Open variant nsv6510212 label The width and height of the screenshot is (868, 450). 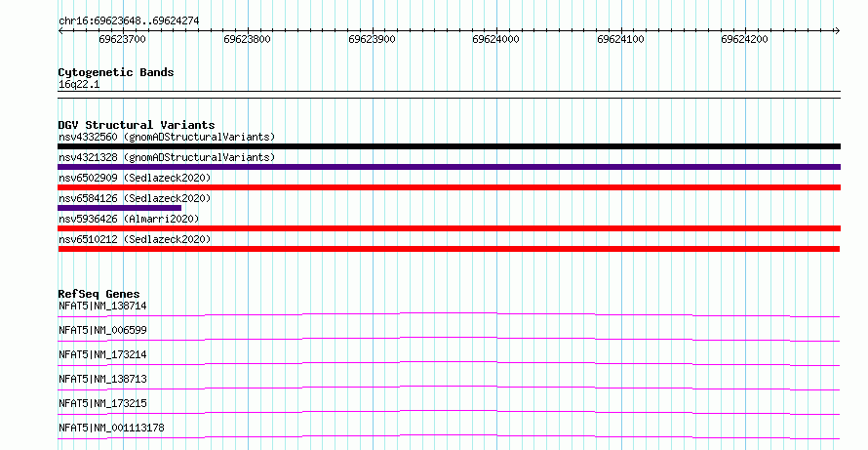coord(135,239)
